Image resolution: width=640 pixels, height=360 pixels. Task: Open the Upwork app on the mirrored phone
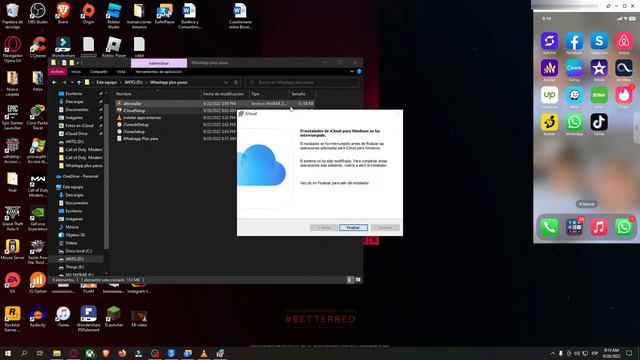pyautogui.click(x=549, y=95)
